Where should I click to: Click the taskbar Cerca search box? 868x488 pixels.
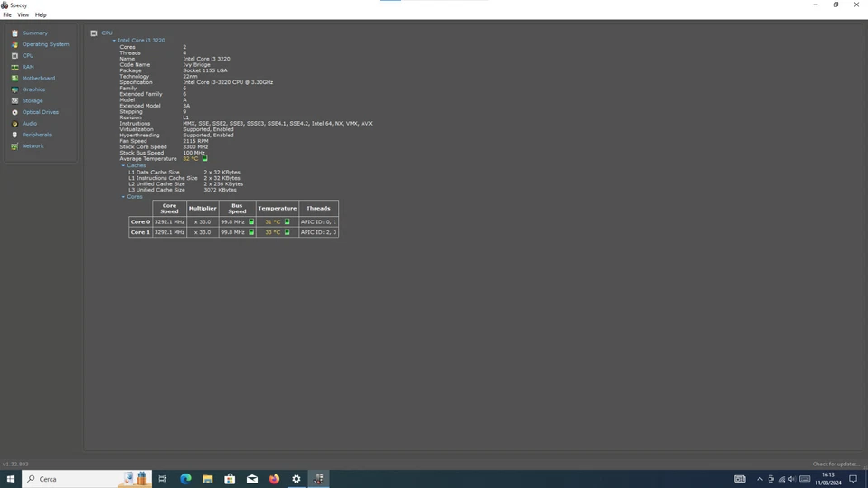pyautogui.click(x=86, y=479)
